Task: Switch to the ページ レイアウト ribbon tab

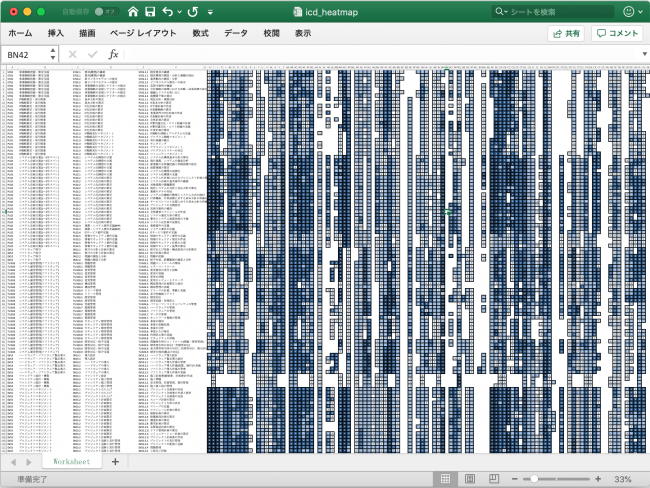Action: tap(142, 33)
